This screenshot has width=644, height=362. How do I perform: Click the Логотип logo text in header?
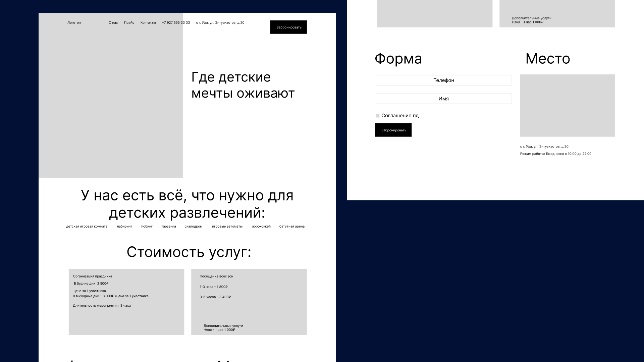[74, 23]
